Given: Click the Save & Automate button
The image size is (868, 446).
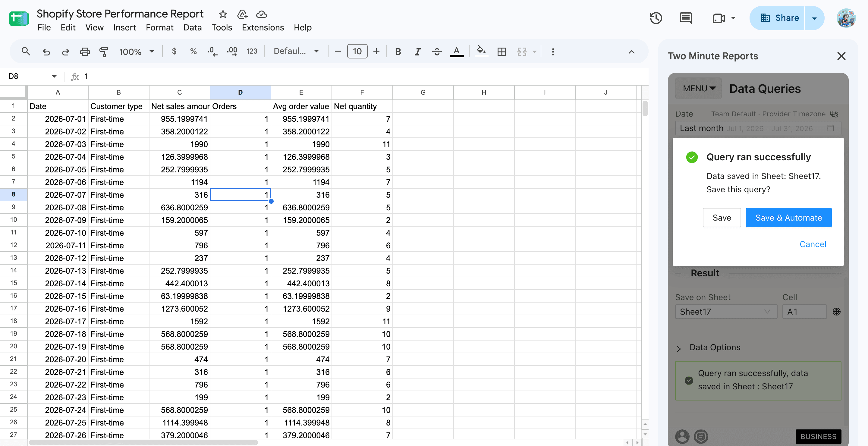Looking at the screenshot, I should pos(788,218).
